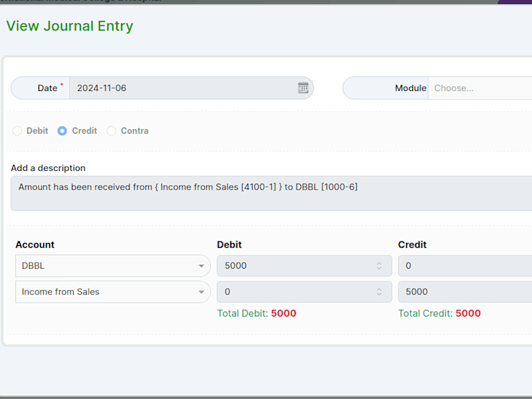Screen dimensions: 532x399
Task: Click the stepper arrows on Debit 5000 field
Action: tap(379, 265)
